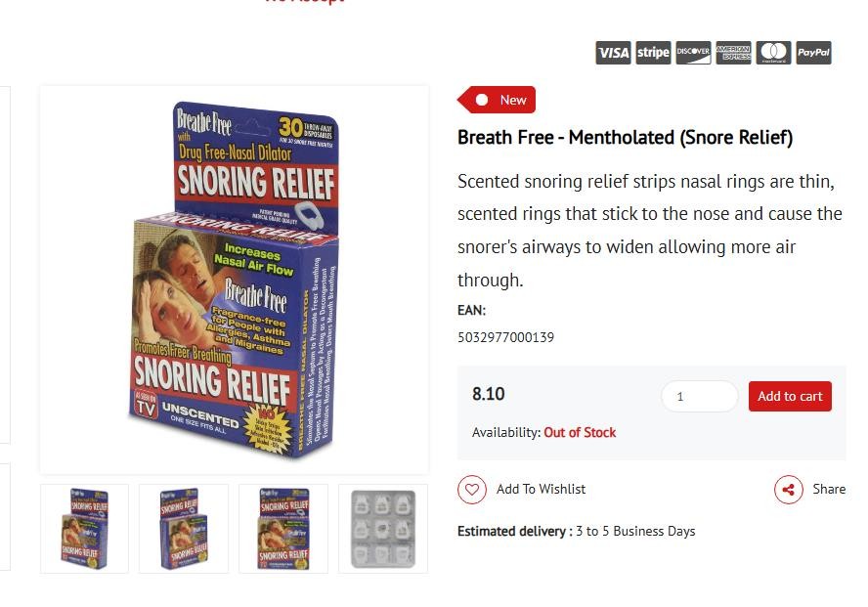Click the share icon
868x607 pixels.
tap(788, 490)
